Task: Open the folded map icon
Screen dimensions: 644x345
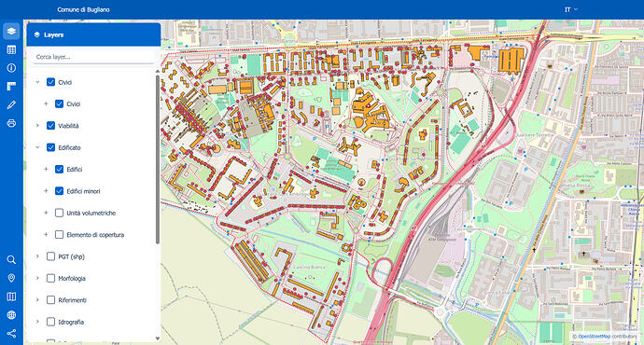Action: tap(11, 297)
